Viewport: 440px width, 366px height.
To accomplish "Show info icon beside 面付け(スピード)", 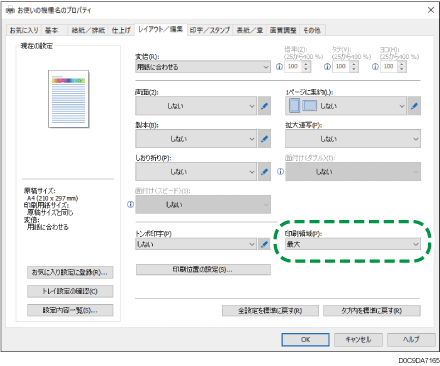I will 130,204.
